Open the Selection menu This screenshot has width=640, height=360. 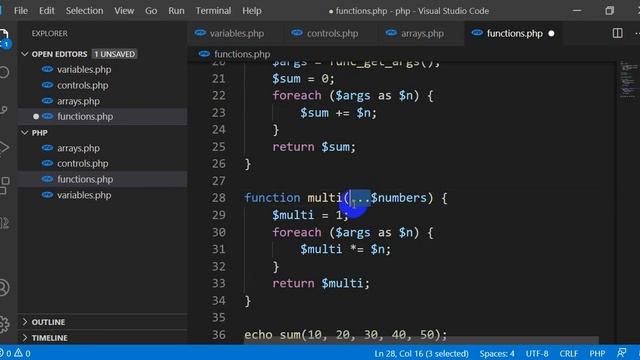point(84,11)
